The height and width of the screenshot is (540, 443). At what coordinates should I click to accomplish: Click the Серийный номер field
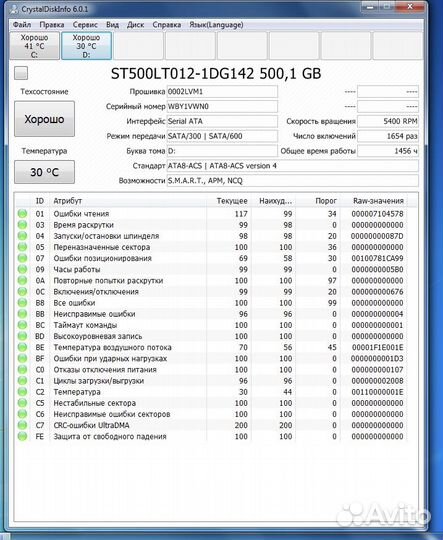point(222,106)
